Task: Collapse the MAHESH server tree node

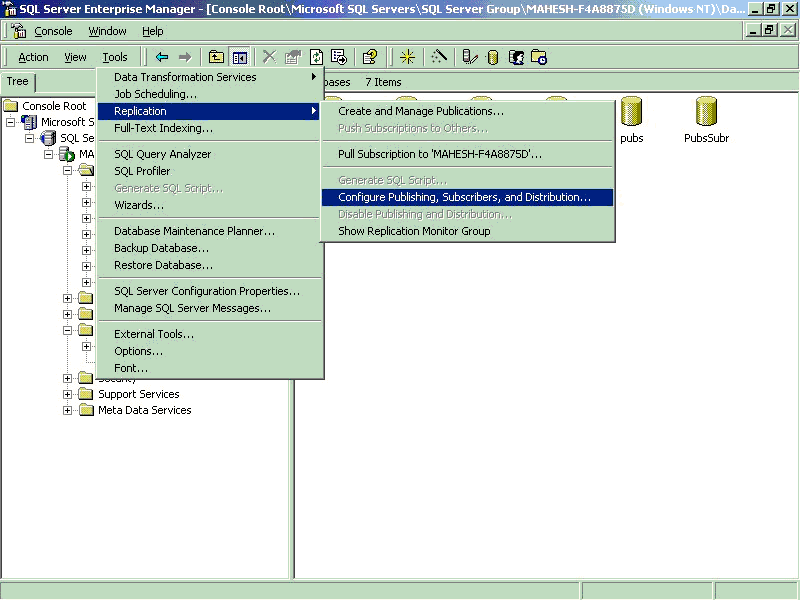Action: click(48, 154)
